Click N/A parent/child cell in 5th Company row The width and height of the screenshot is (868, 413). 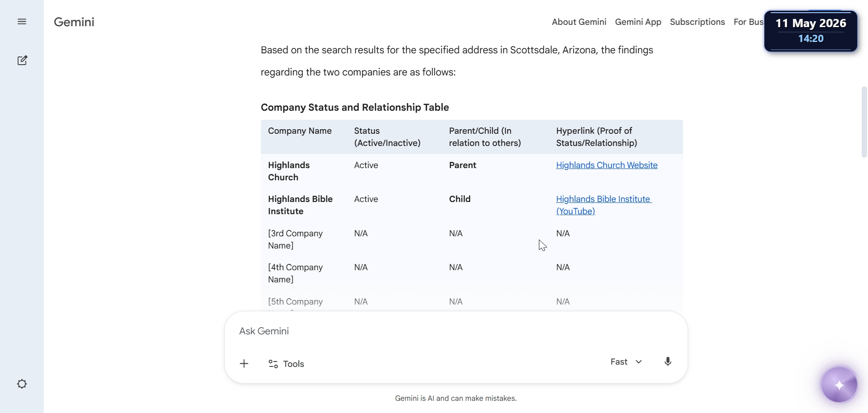[456, 302]
